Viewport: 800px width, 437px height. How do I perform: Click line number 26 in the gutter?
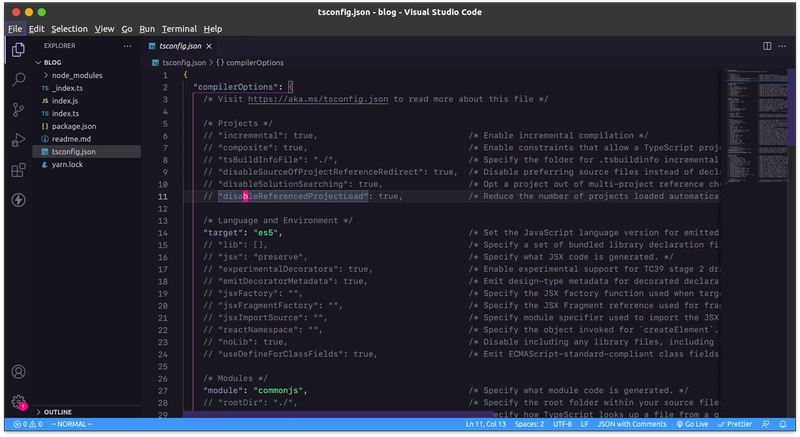point(163,379)
